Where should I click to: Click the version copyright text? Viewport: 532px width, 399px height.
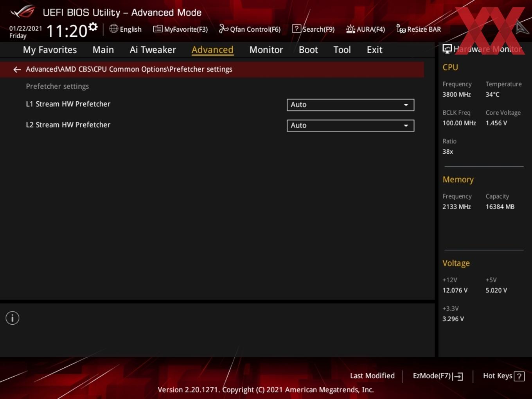266,390
